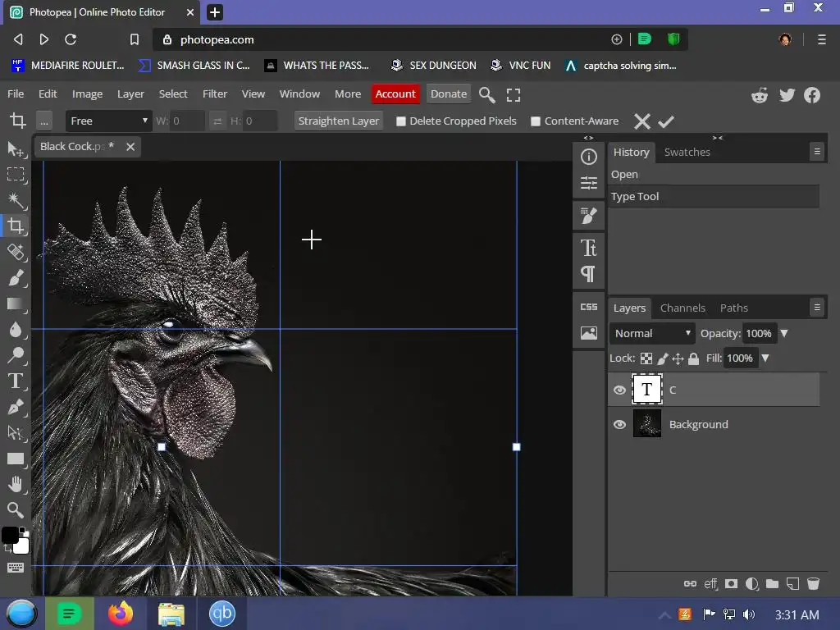Open the Normal blend mode dropdown

(653, 333)
